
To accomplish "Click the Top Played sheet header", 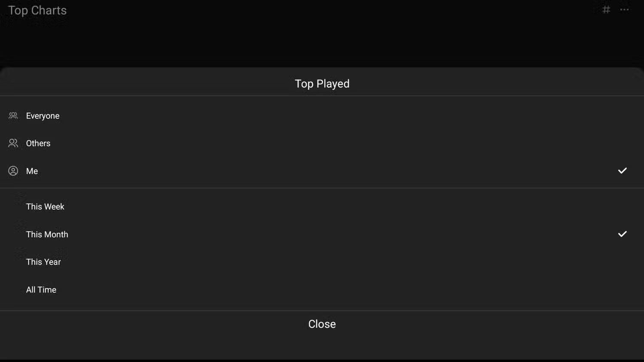I will point(322,84).
